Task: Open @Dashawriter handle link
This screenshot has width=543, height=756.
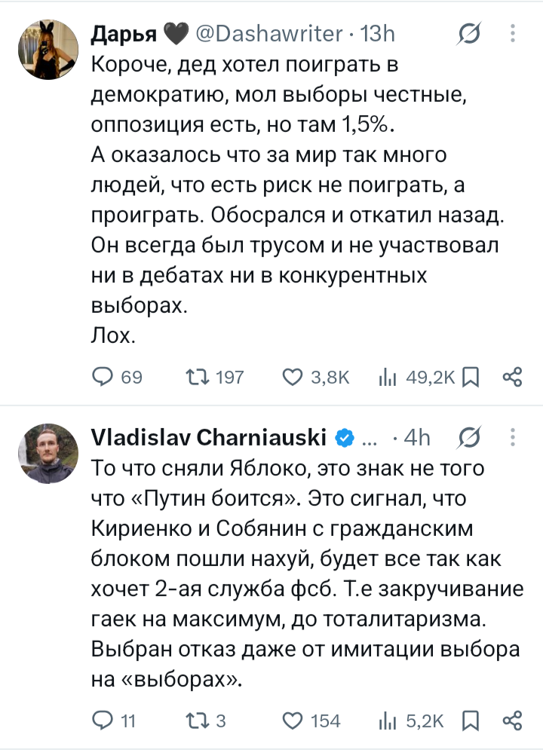Action: 269,34
